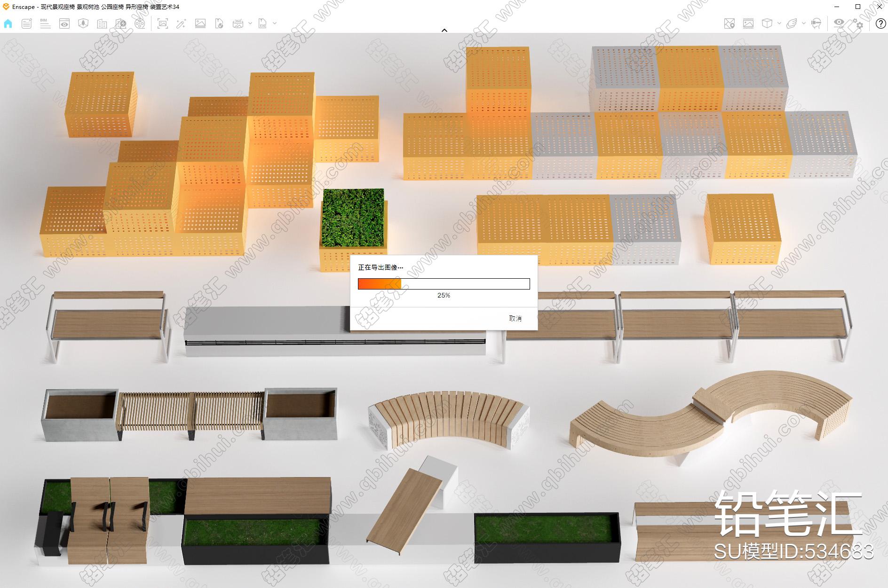Click the Home icon in the Enscape toolbar
The height and width of the screenshot is (588, 888).
tap(8, 24)
